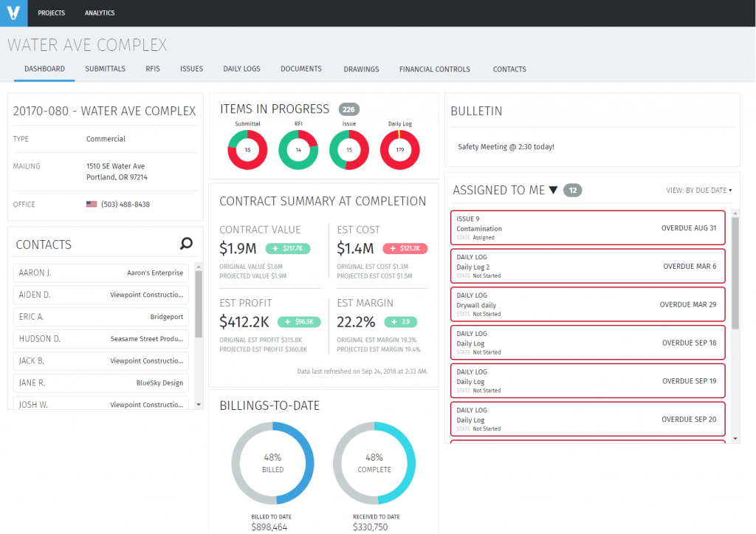Open contacts search via the magnifier icon
This screenshot has width=756, height=534.
click(x=186, y=243)
